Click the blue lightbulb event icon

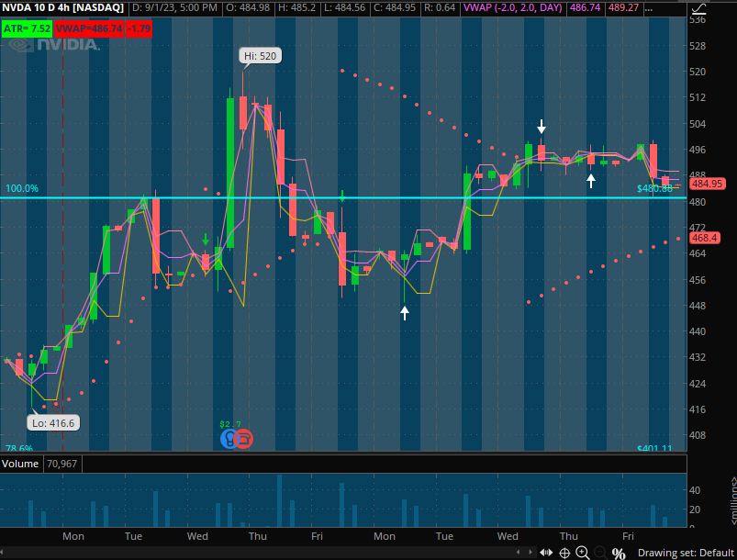tap(229, 439)
